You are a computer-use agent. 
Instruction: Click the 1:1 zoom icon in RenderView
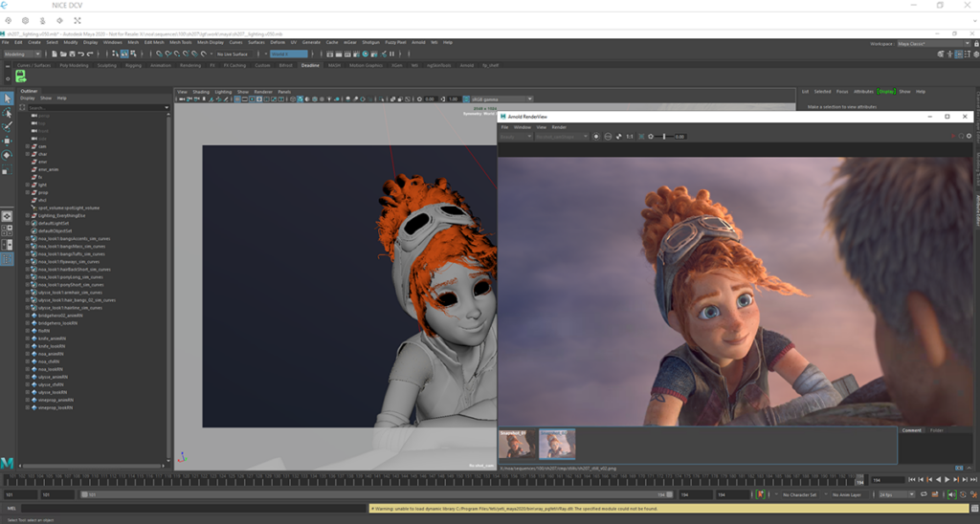[630, 136]
